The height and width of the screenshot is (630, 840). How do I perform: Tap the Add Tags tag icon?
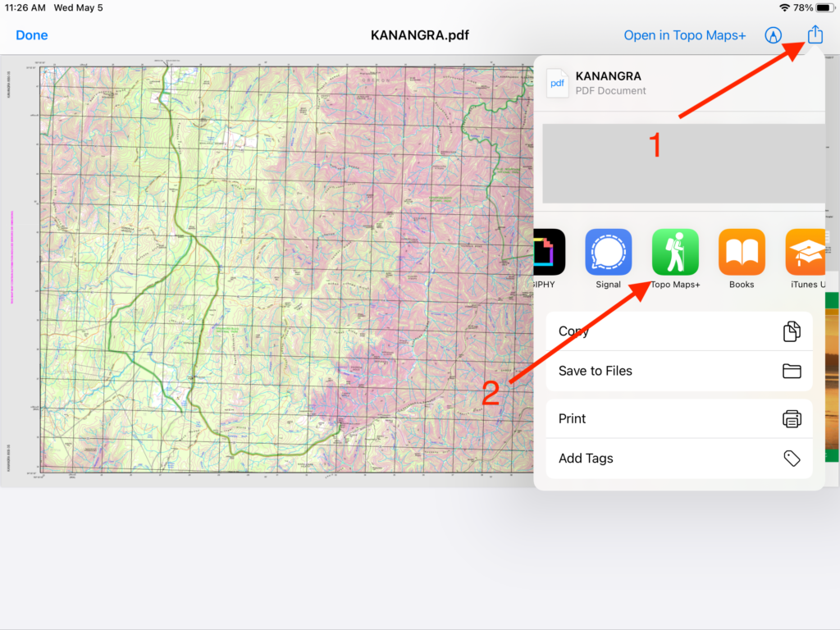click(x=792, y=458)
